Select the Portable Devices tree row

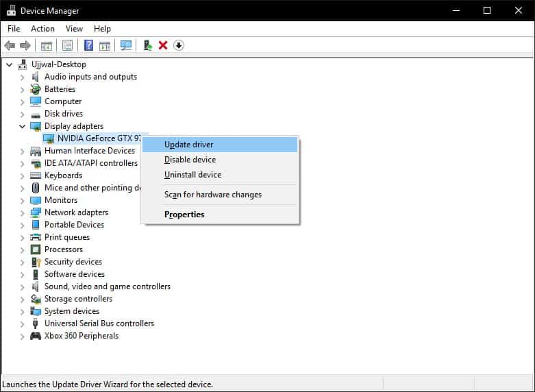click(75, 225)
